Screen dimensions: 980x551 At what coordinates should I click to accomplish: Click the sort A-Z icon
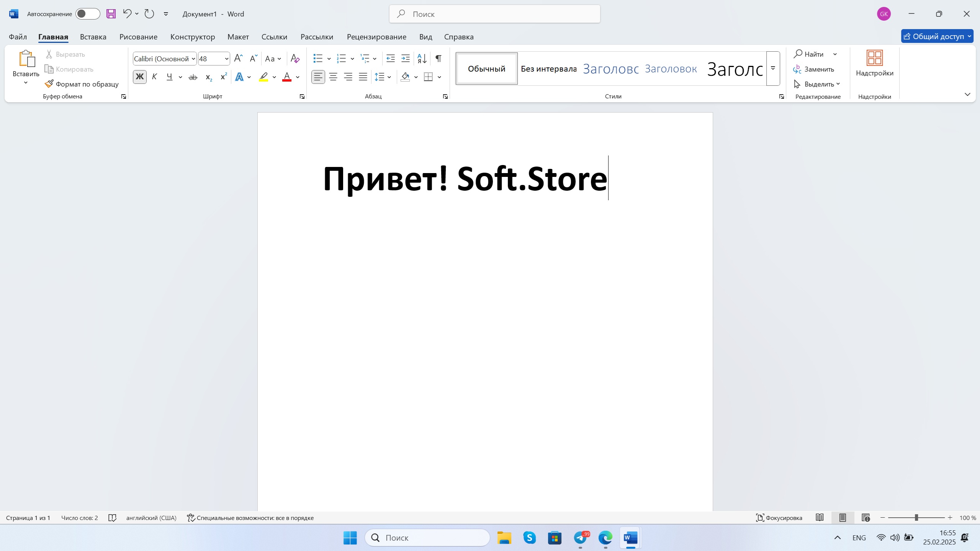(x=422, y=59)
